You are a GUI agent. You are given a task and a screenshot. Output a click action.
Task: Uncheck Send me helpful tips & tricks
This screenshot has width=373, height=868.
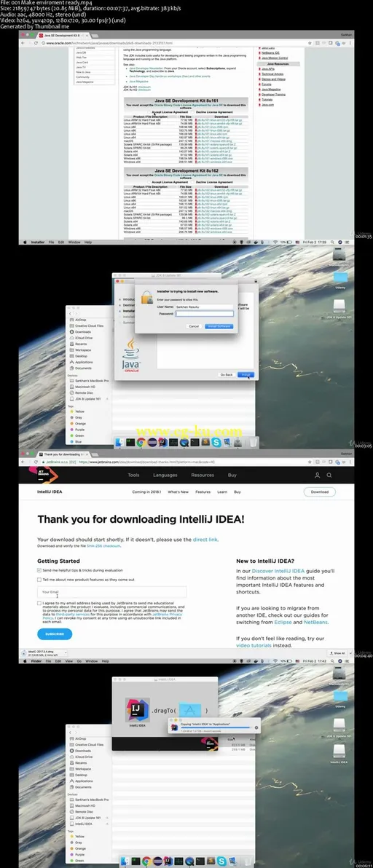click(x=39, y=570)
